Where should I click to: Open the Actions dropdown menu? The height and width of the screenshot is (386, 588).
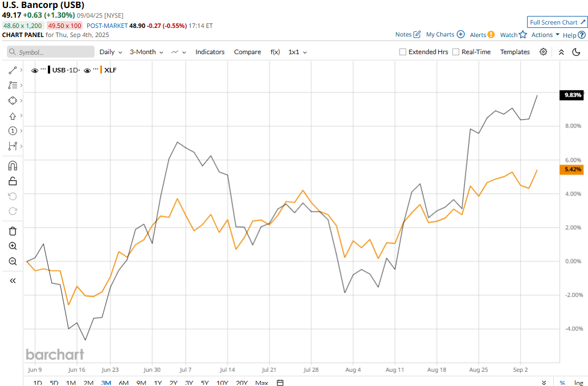tap(545, 35)
